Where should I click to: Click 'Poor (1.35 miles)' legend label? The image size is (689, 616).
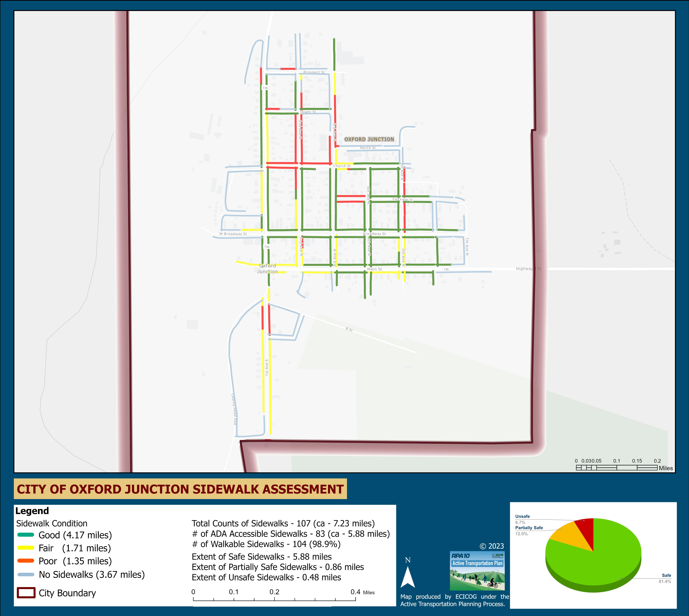click(x=75, y=561)
